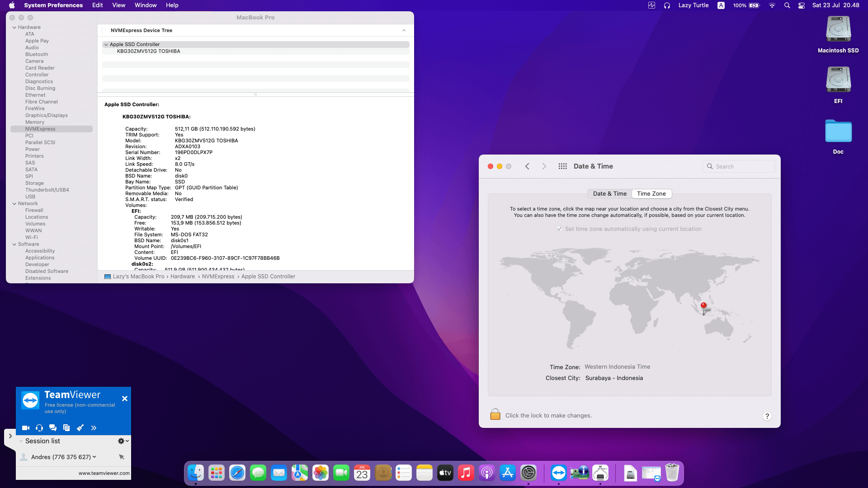The image size is (868, 488).
Task: Click Hardware in the bottom path bar
Action: (183, 277)
